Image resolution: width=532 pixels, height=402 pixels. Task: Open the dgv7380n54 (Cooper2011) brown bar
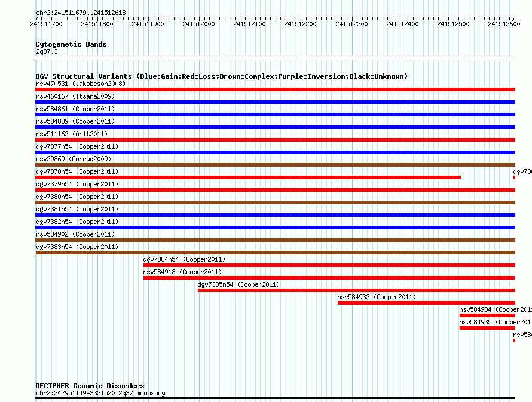275,202
